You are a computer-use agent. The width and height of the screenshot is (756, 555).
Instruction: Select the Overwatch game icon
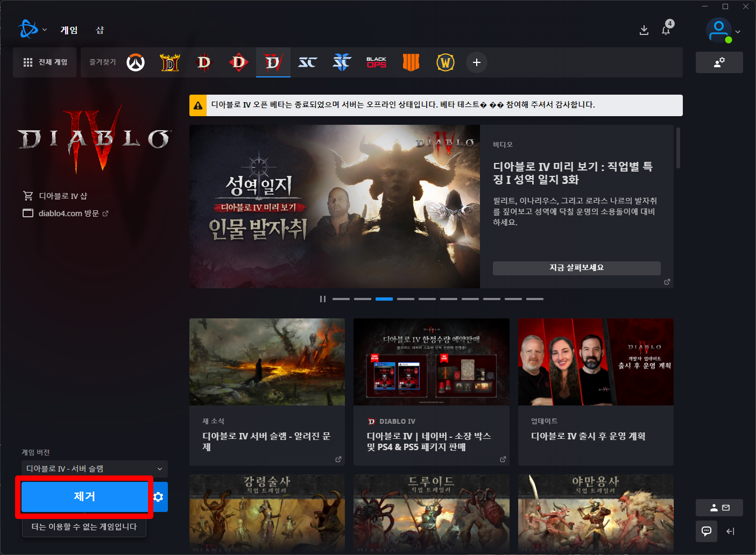pyautogui.click(x=136, y=62)
